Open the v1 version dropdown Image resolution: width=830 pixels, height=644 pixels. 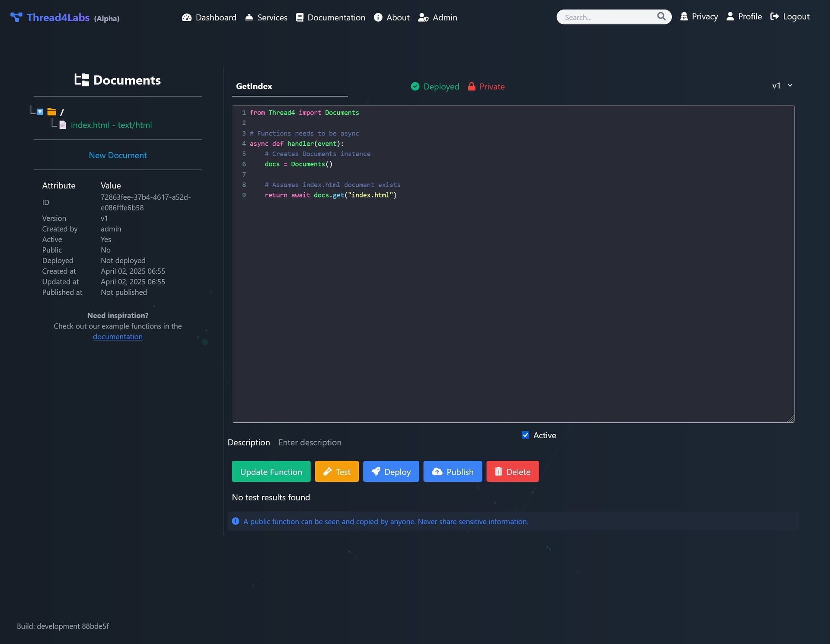point(782,86)
